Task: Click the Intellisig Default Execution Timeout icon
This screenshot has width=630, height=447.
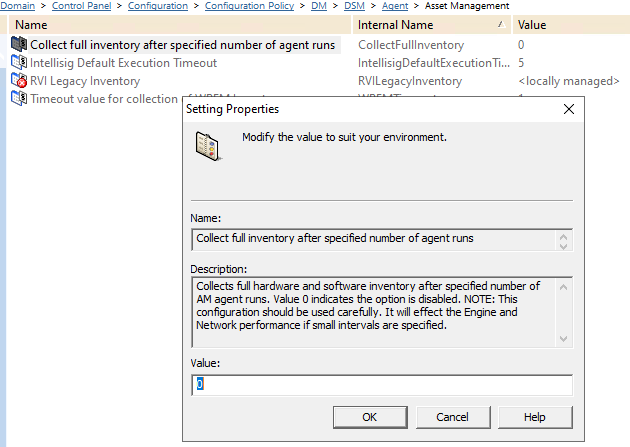Action: pyautogui.click(x=18, y=63)
